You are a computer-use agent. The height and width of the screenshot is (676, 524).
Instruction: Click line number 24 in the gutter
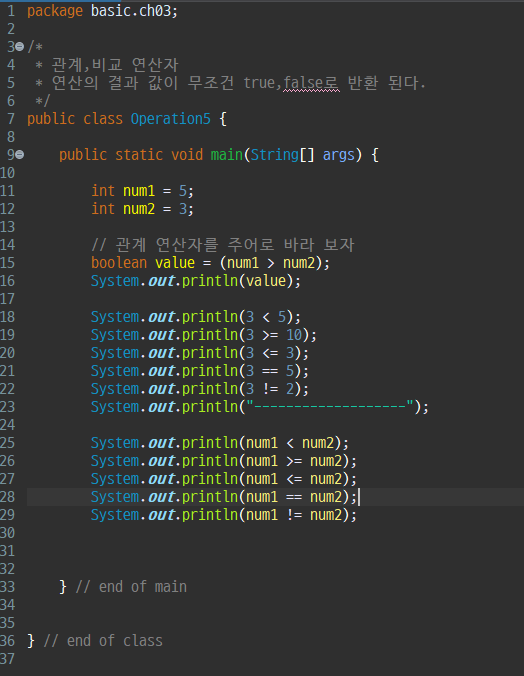point(7,425)
